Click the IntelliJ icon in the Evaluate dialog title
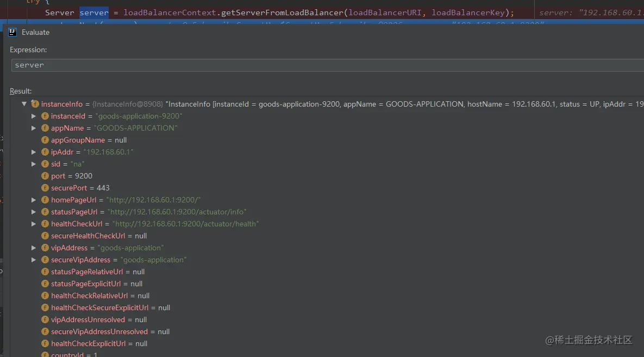This screenshot has width=644, height=357. click(x=12, y=32)
